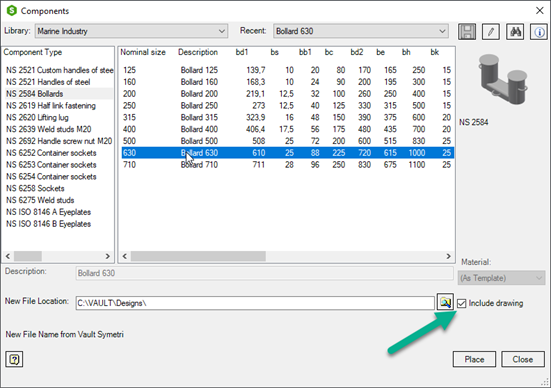Click the bs column header
The height and width of the screenshot is (388, 551).
(x=274, y=52)
